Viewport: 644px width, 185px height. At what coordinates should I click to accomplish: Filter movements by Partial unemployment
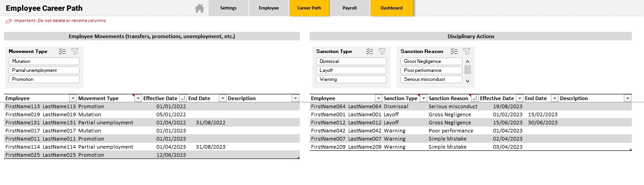[44, 70]
